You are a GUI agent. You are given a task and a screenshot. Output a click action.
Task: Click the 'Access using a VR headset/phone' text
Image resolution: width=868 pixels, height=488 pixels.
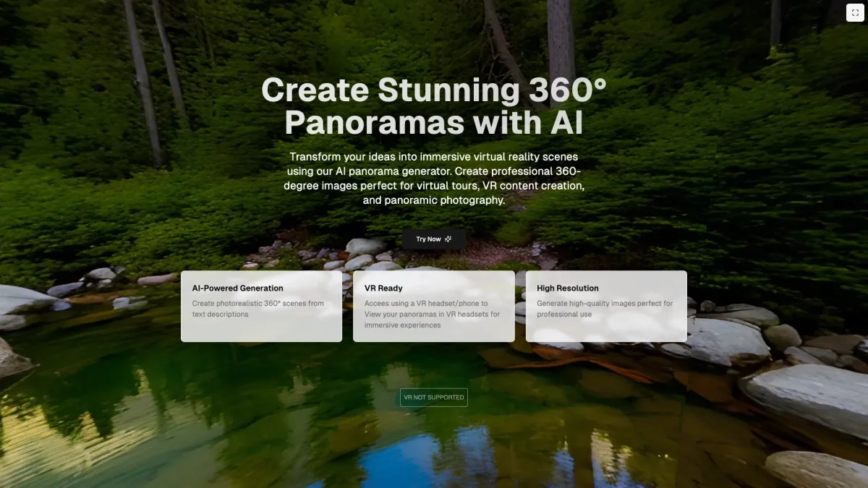426,304
